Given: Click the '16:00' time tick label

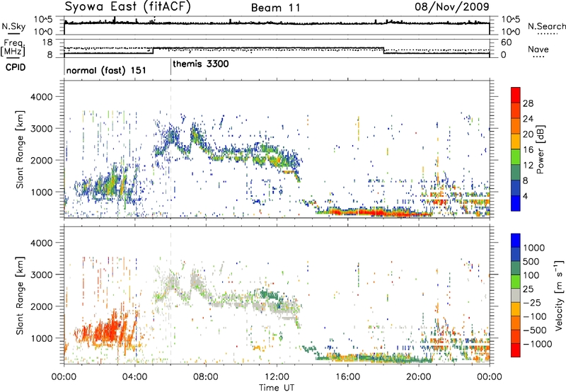Looking at the screenshot, I should click(347, 377).
